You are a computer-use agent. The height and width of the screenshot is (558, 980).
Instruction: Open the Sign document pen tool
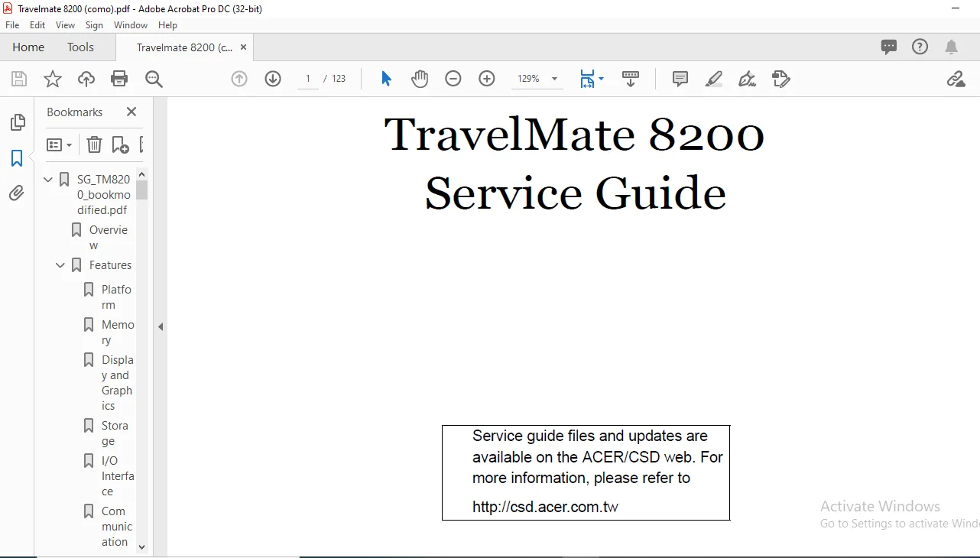(748, 79)
